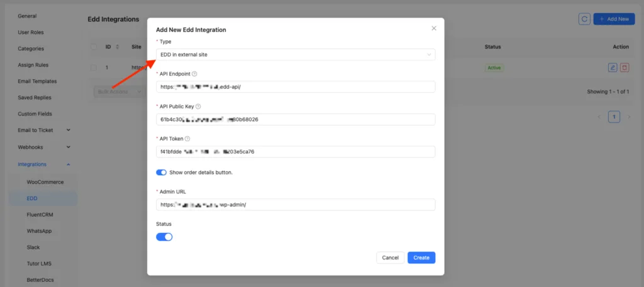Click the help icon next to API Token

pyautogui.click(x=187, y=139)
